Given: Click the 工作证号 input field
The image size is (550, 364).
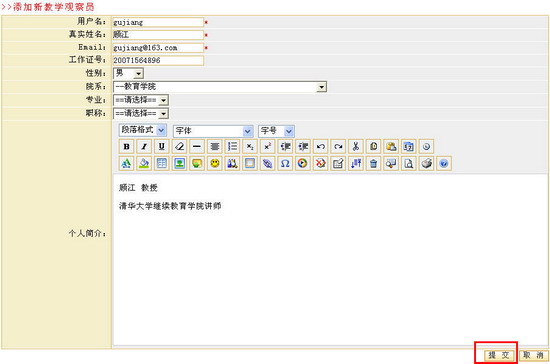Looking at the screenshot, I should (x=158, y=60).
